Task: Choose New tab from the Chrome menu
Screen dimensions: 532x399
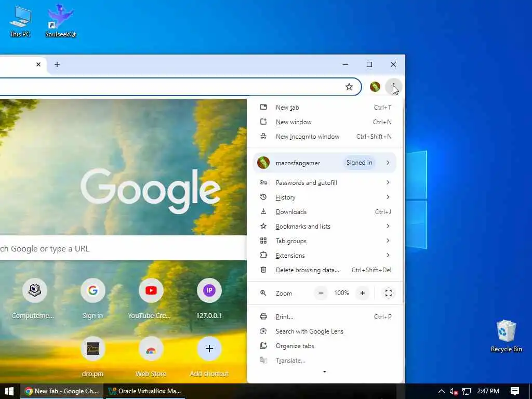Action: coord(325,108)
